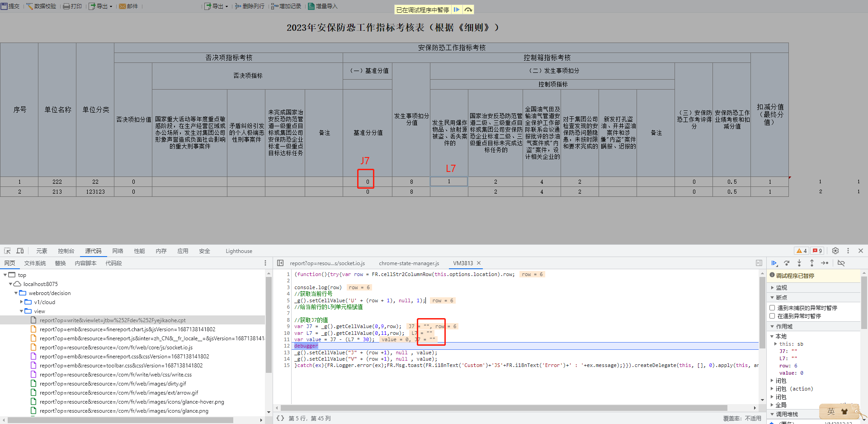The image size is (868, 424).
Task: Click the warnings count badge showing 4
Action: click(x=802, y=251)
